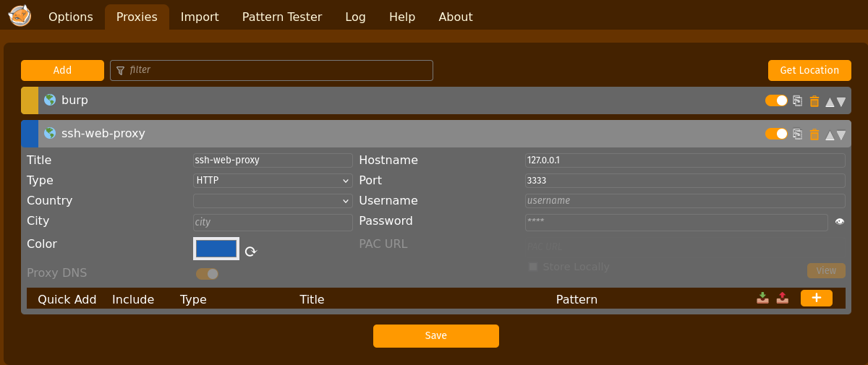Click the globe icon next to burp

click(50, 100)
